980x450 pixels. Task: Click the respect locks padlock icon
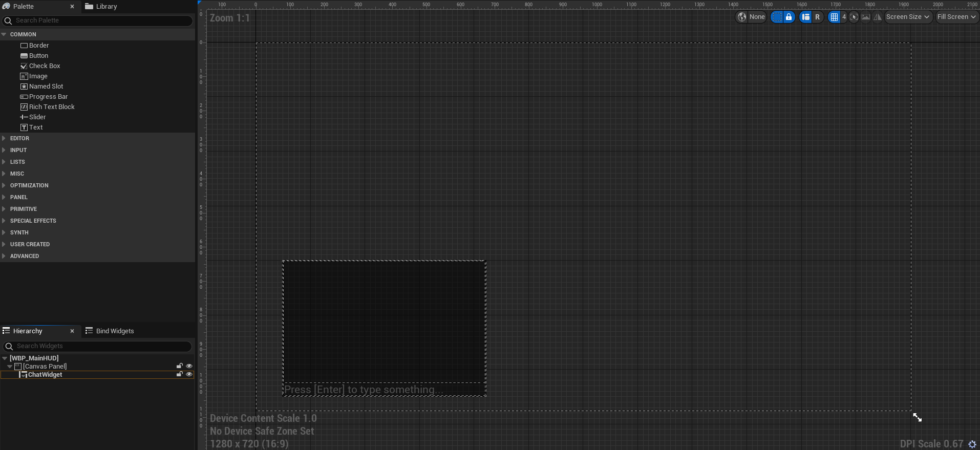point(789,17)
